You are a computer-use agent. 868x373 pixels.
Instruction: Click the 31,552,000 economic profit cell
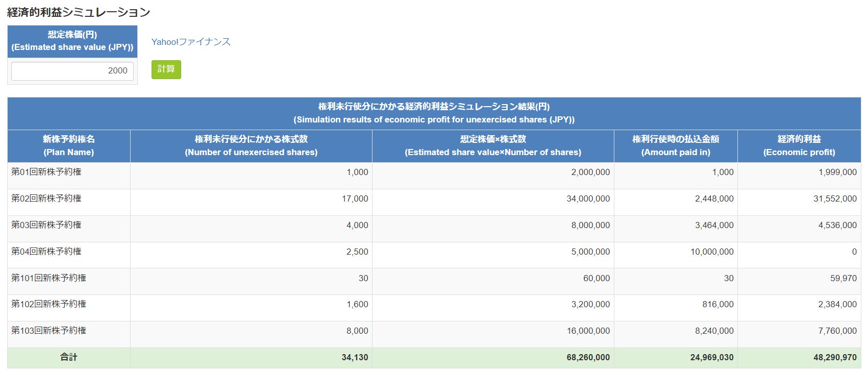click(835, 199)
